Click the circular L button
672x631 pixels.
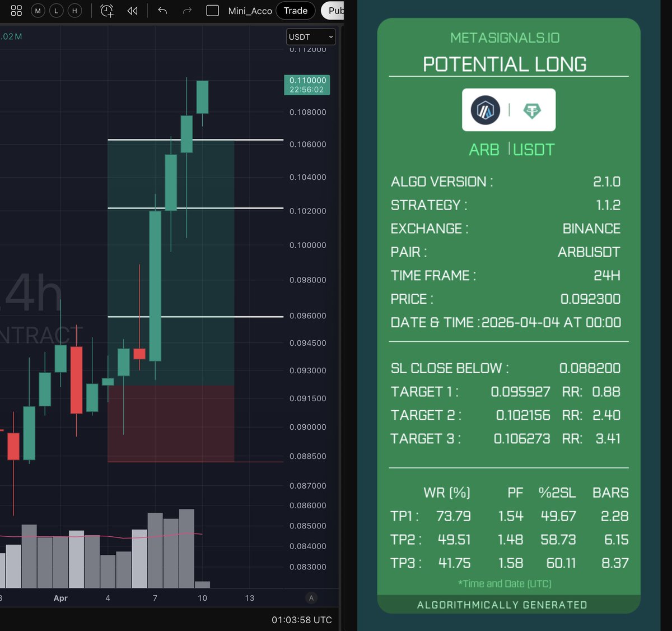click(x=56, y=11)
